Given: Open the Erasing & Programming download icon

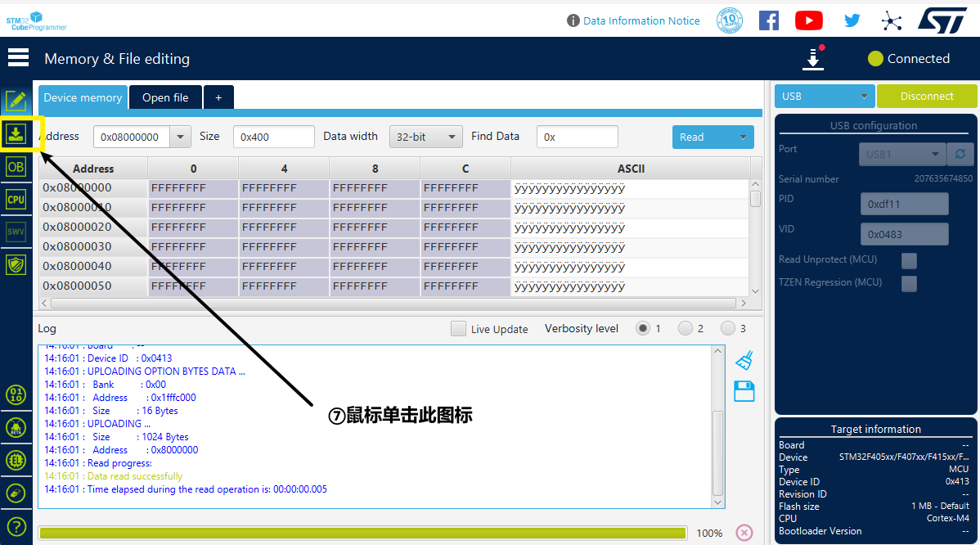Looking at the screenshot, I should 16,133.
